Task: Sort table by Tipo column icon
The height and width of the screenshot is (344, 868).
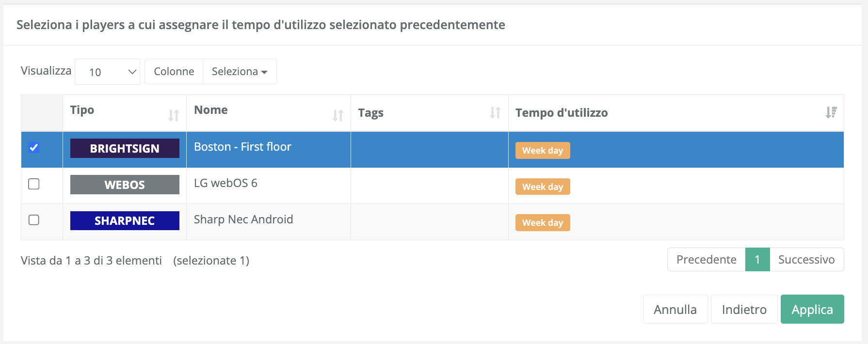Action: coord(174,115)
